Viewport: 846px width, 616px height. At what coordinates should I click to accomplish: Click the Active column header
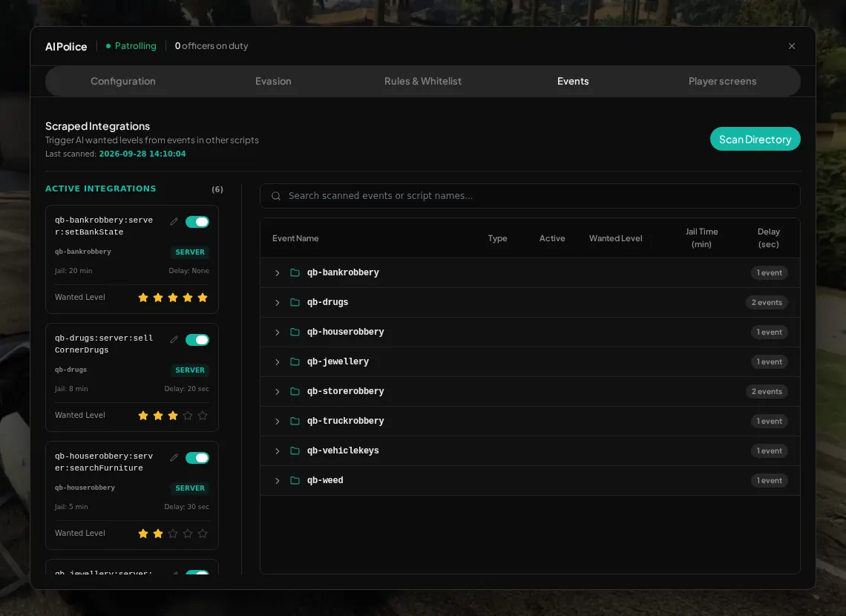coord(552,238)
